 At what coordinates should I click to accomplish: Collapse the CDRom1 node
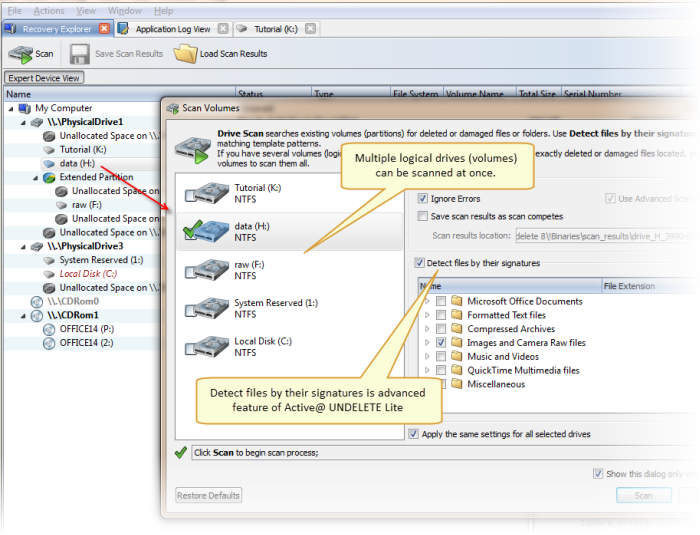[23, 316]
